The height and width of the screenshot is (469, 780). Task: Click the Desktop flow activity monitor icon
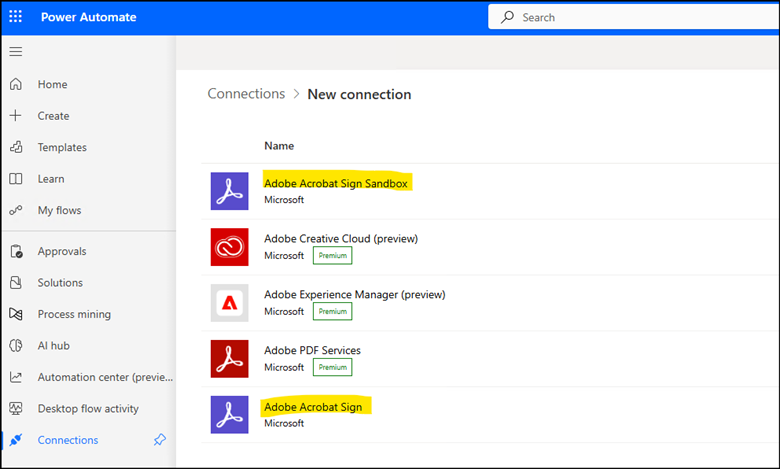(x=16, y=408)
